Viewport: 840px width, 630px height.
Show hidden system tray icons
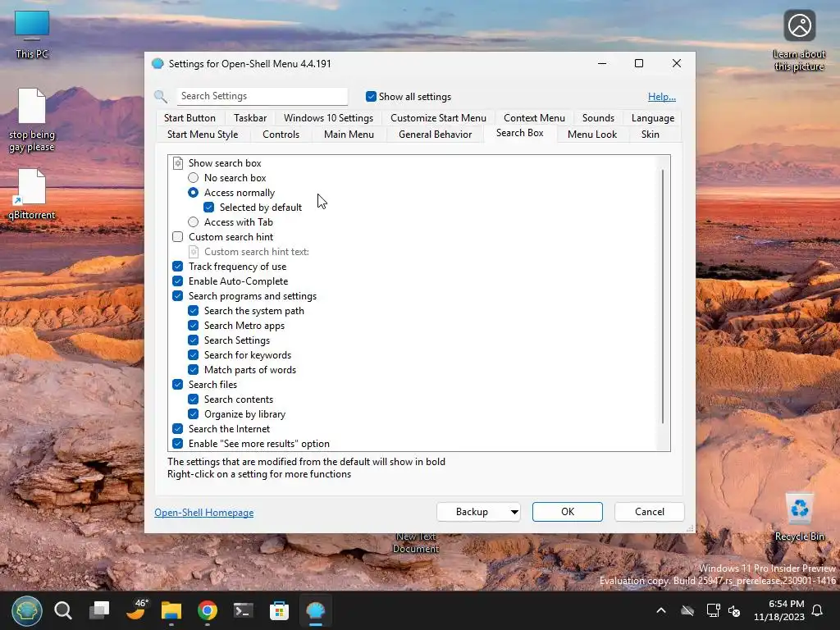pos(661,610)
